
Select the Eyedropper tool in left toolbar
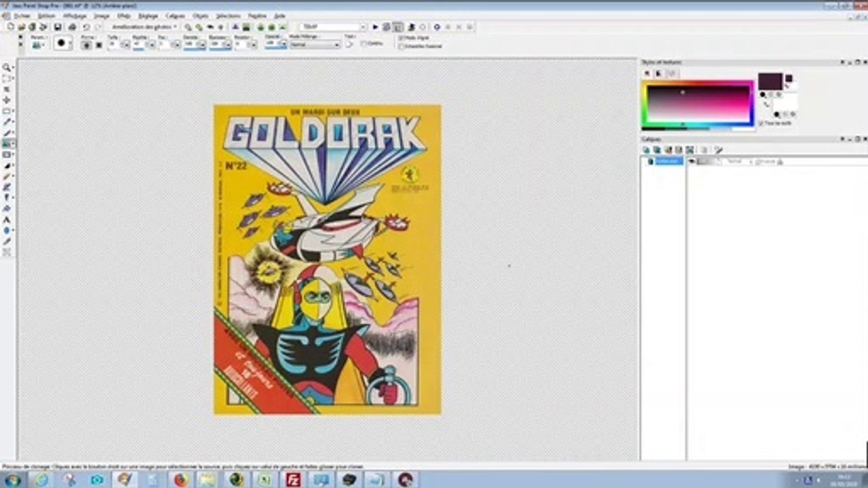pos(7,121)
